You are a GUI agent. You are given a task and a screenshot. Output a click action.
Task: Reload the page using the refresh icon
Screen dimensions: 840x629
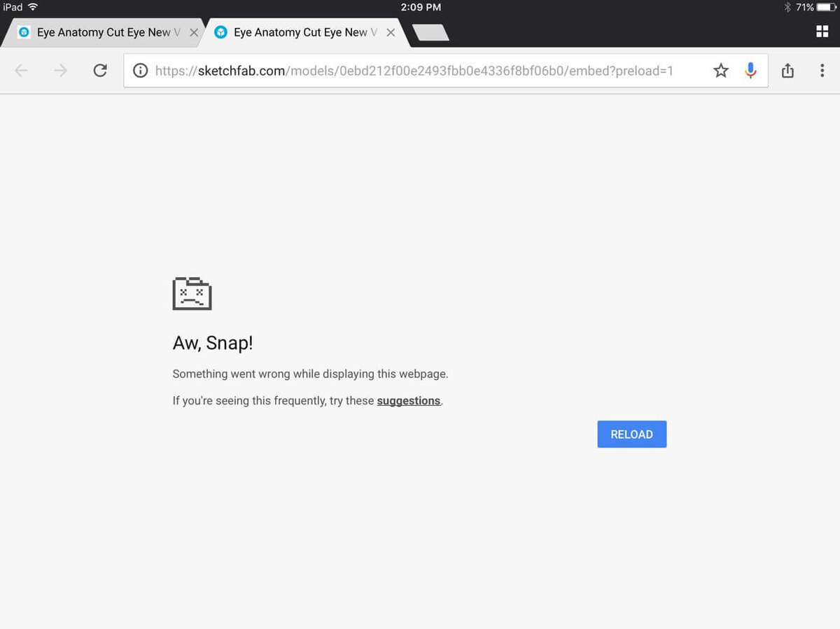(x=100, y=70)
